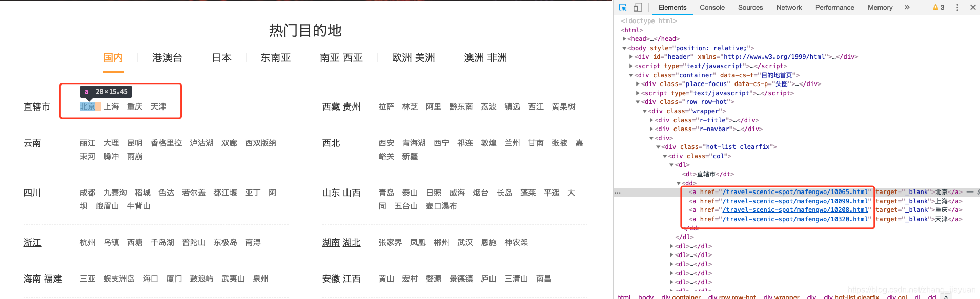This screenshot has height=299, width=980.
Task: Switch to the Console tab
Action: tap(712, 7)
